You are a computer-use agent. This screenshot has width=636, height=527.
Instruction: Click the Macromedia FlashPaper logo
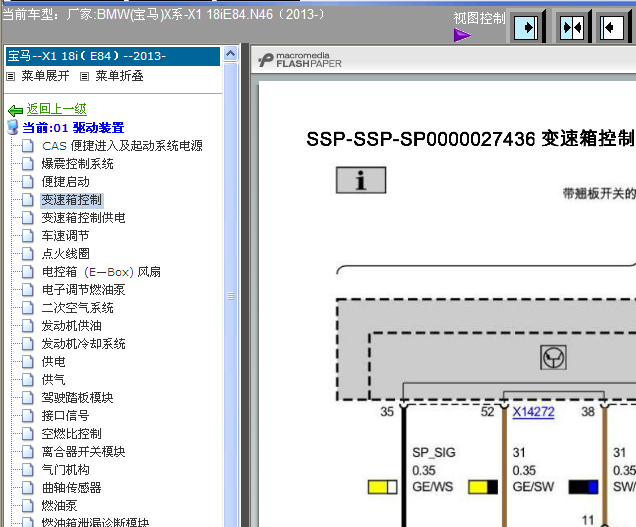[300, 60]
